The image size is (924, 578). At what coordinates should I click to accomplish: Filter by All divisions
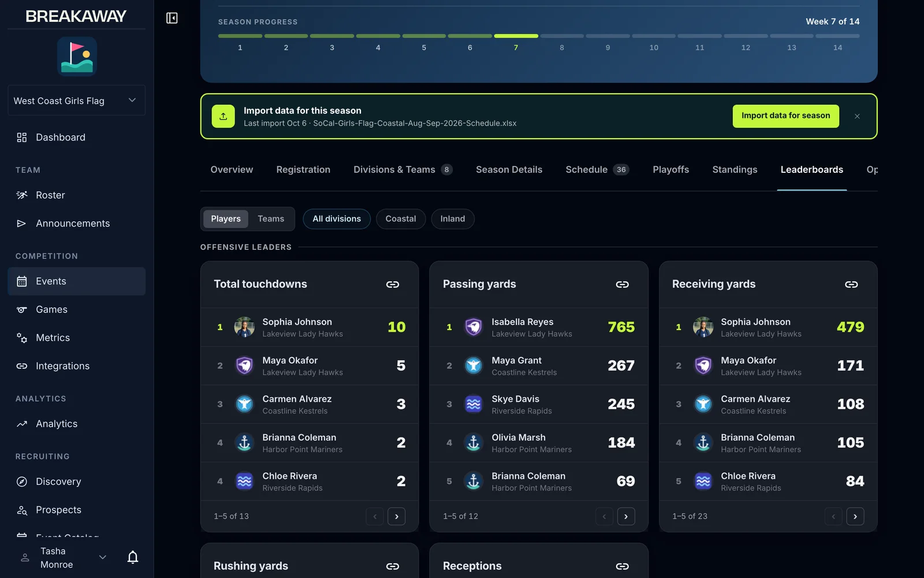(x=337, y=218)
